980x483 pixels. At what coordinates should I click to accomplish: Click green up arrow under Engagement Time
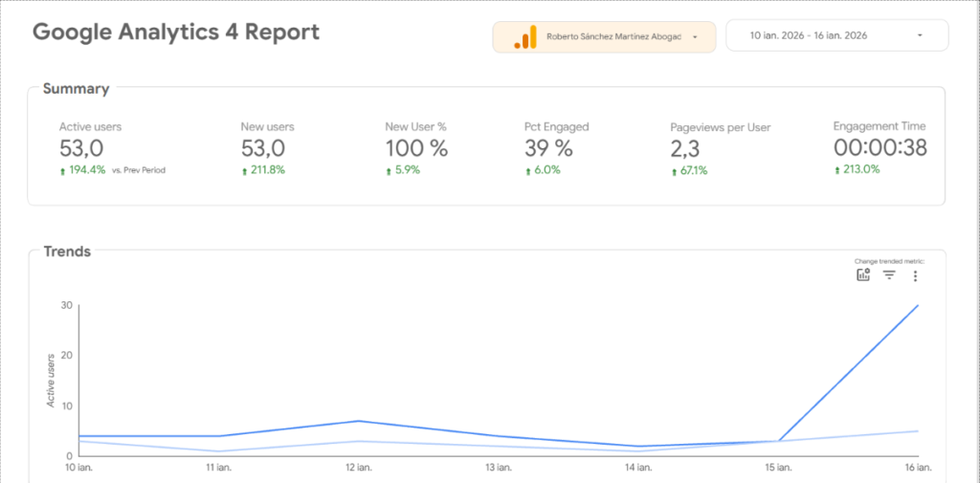coord(837,169)
